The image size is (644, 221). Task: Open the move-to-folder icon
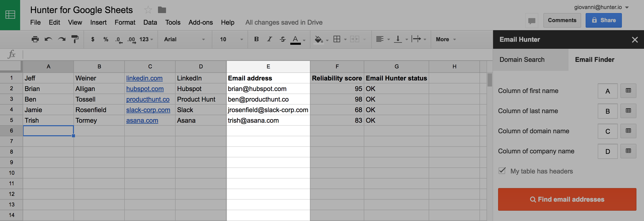[x=162, y=10]
